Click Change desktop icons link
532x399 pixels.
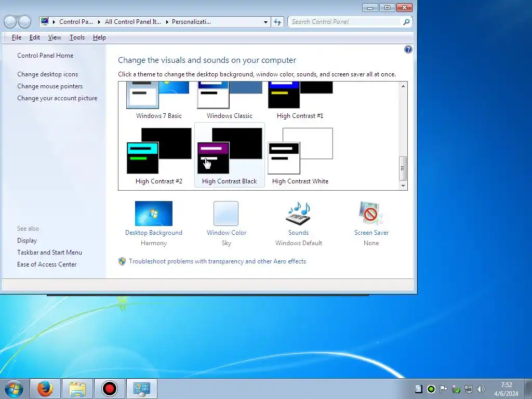(x=47, y=74)
